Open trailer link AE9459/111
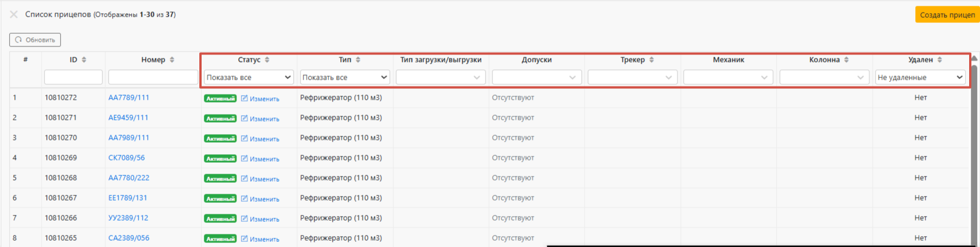The height and width of the screenshot is (247, 980). coord(128,117)
